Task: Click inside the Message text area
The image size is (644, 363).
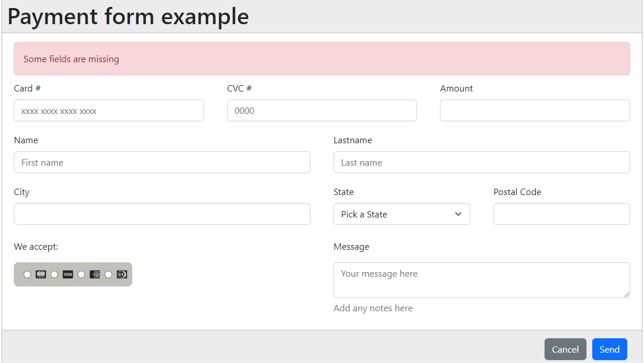Action: point(481,280)
